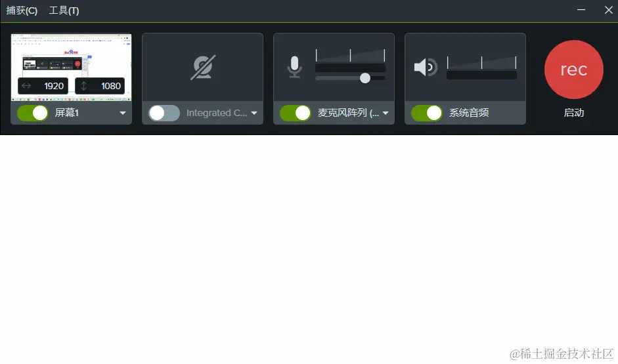Click the microphone volume slider handle
The width and height of the screenshot is (618, 364).
click(x=365, y=78)
